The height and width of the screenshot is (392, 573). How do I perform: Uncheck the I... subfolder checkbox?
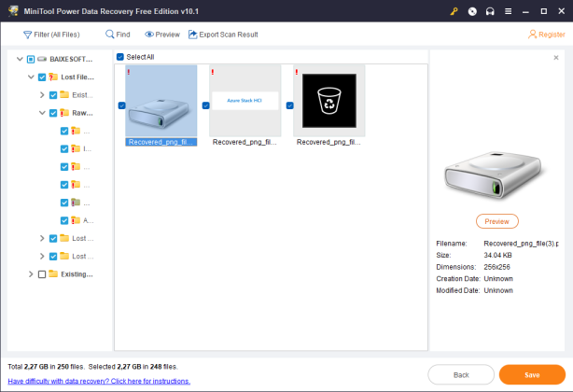[x=64, y=148]
